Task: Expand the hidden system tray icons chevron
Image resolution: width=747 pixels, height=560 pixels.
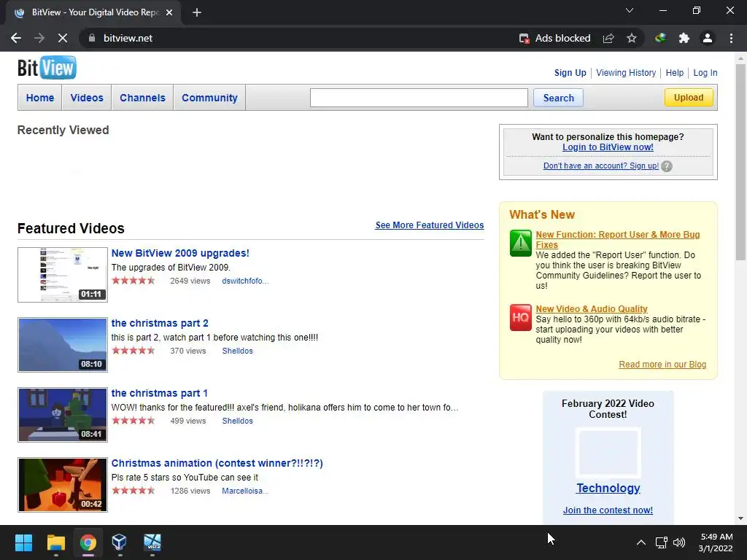Action: (641, 542)
